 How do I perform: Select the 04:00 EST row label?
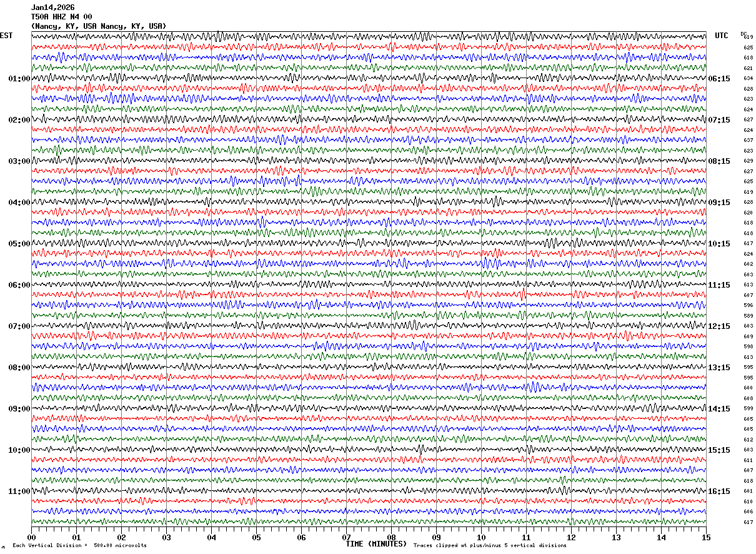coord(19,203)
